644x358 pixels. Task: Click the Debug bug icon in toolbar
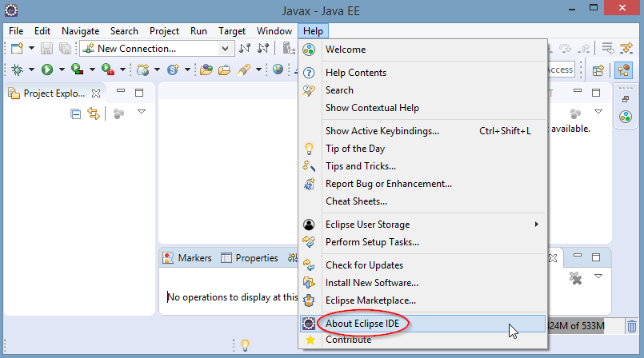pyautogui.click(x=17, y=70)
